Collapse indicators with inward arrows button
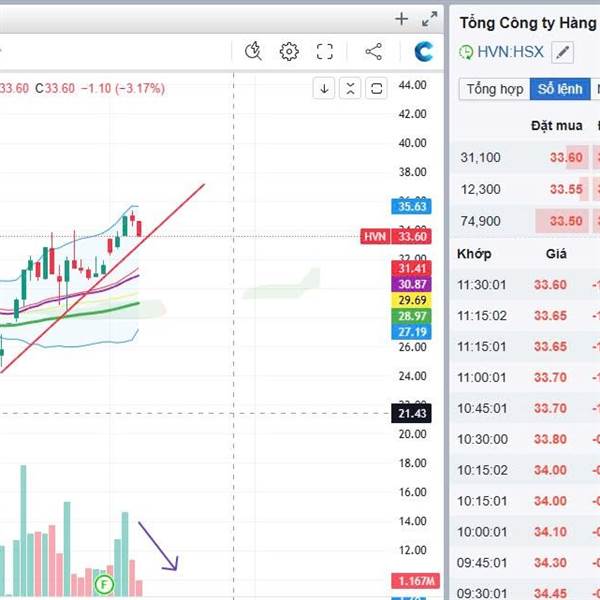600x600 pixels. pyautogui.click(x=350, y=89)
